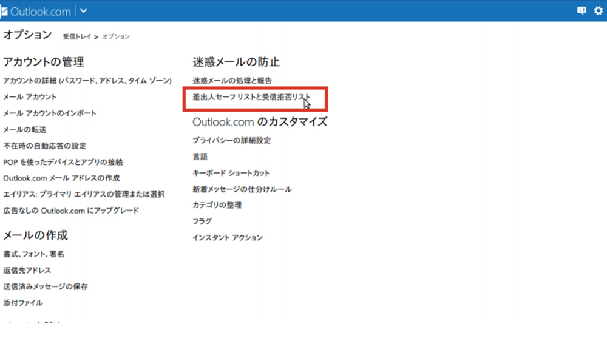This screenshot has height=364, width=607.
Task: Click the Outlook.com logo
Action: click(36, 11)
